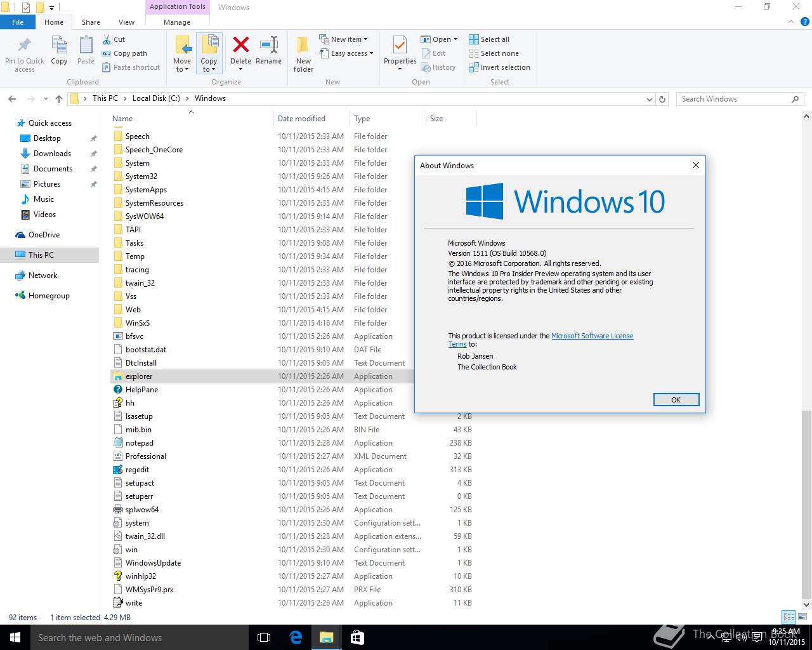The height and width of the screenshot is (650, 812).
Task: Click the Rename icon
Action: pos(269,45)
